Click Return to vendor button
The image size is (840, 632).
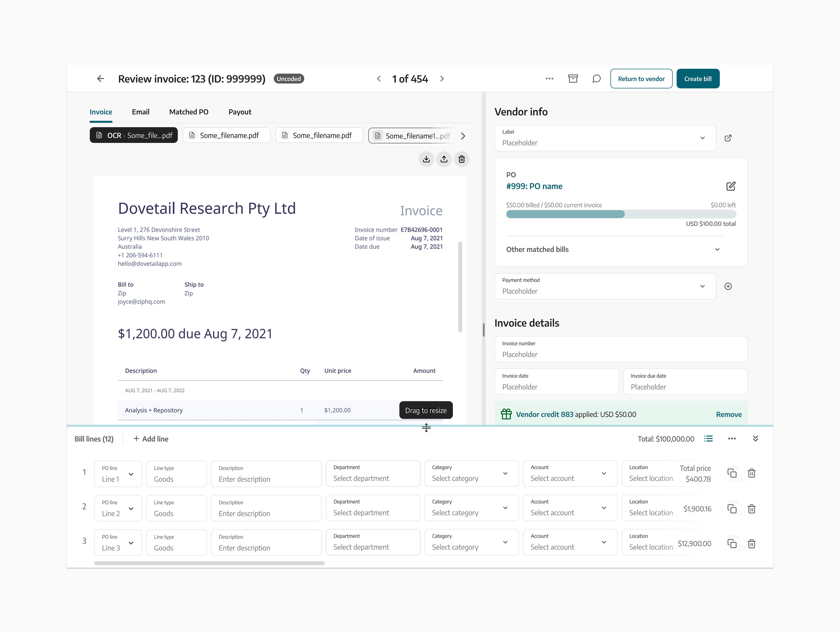click(x=641, y=79)
